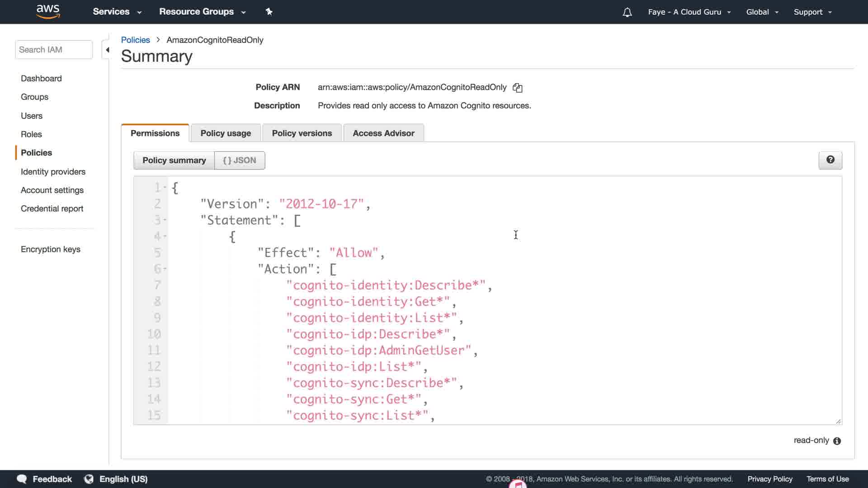Go to Roles in the sidebar
Viewport: 868px width, 488px height.
pos(31,134)
